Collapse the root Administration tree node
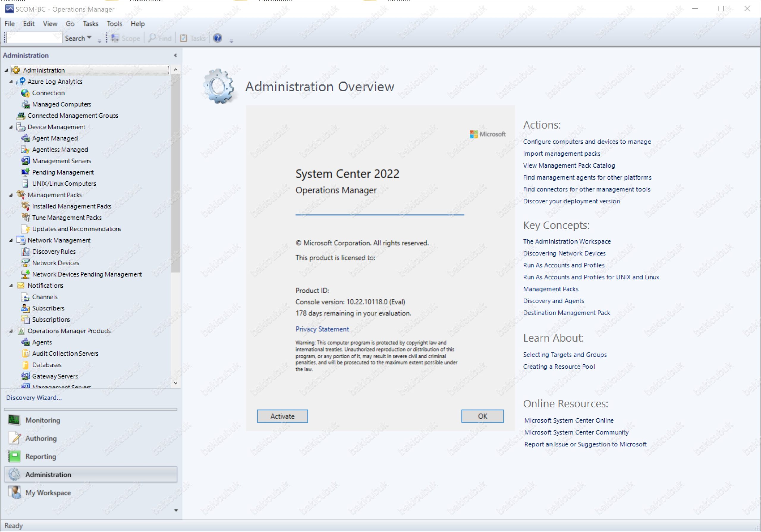 point(6,70)
